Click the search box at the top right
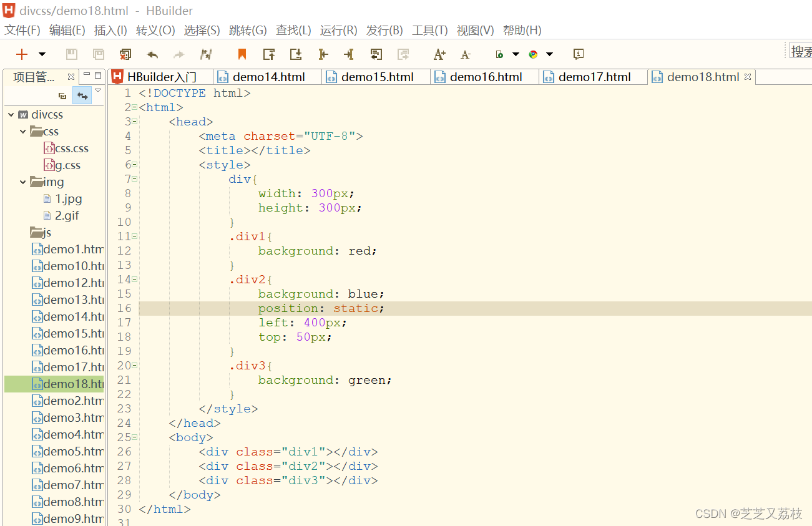The width and height of the screenshot is (812, 526). [801, 51]
